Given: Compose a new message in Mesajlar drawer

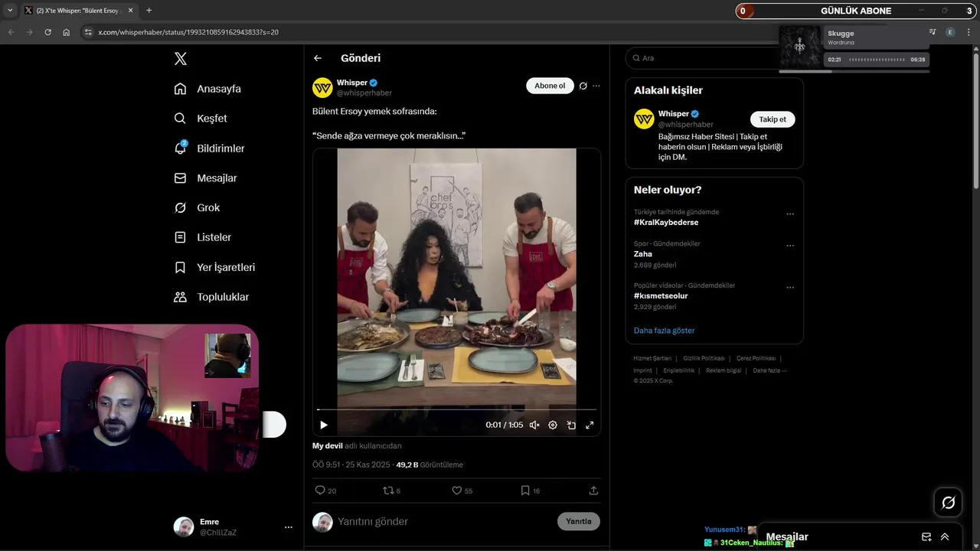Looking at the screenshot, I should pos(926,537).
